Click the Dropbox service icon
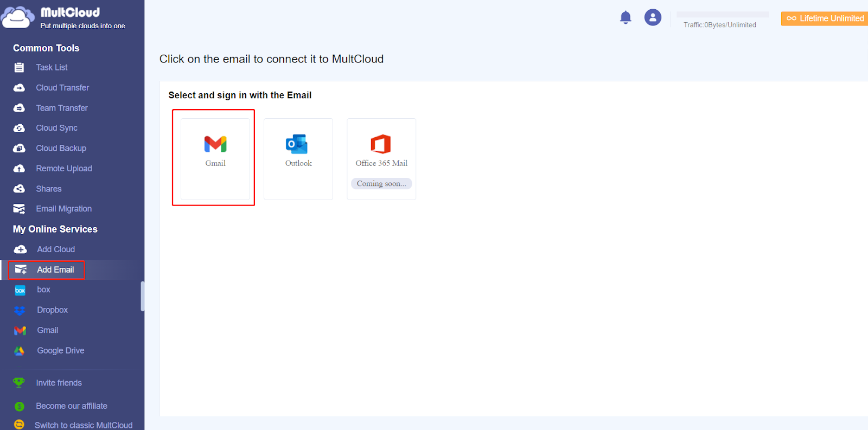This screenshot has width=868, height=430. tap(20, 310)
